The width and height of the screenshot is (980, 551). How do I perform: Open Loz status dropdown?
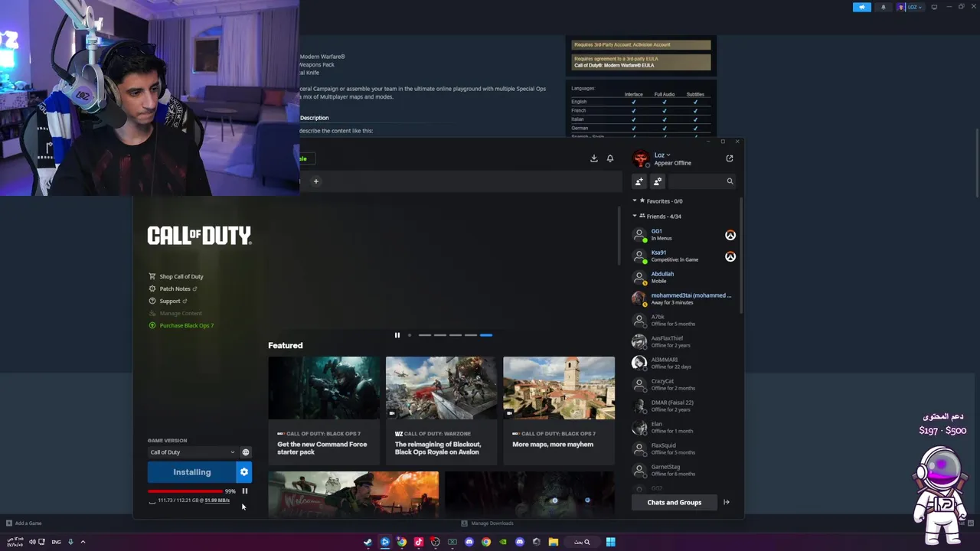(x=662, y=155)
